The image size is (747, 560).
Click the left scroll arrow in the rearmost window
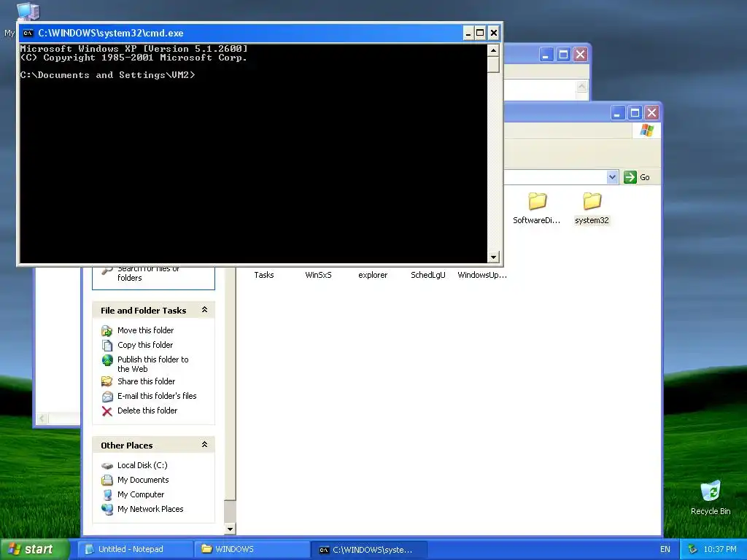click(x=42, y=419)
